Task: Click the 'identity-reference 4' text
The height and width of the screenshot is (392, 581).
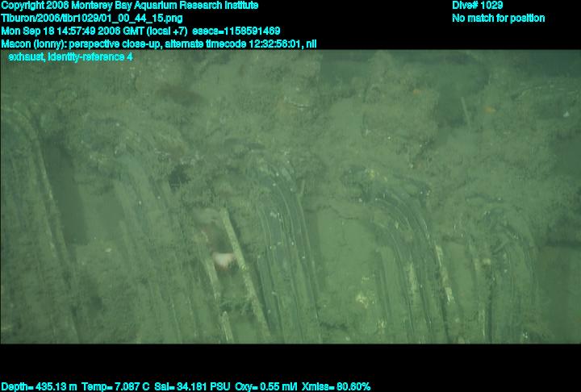Action: tap(90, 56)
